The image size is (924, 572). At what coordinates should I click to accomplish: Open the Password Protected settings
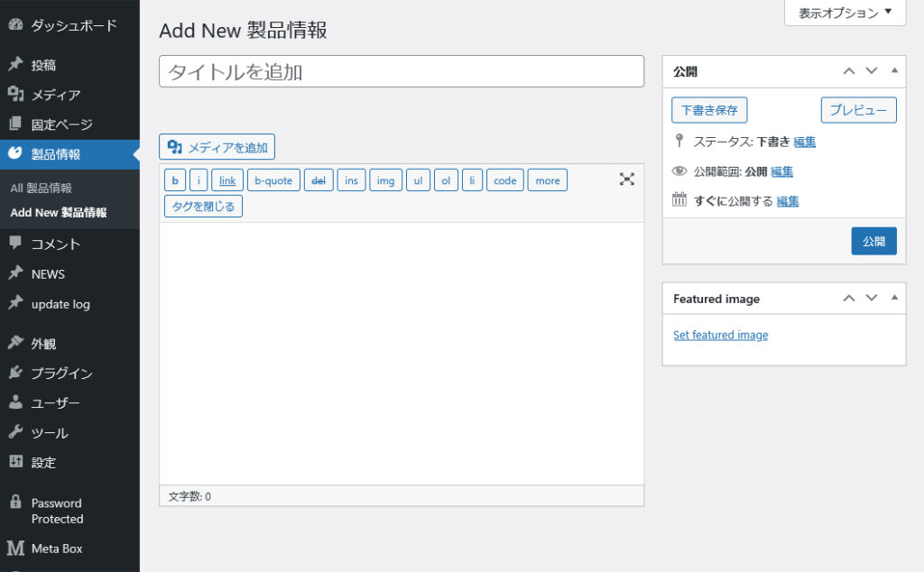click(56, 511)
